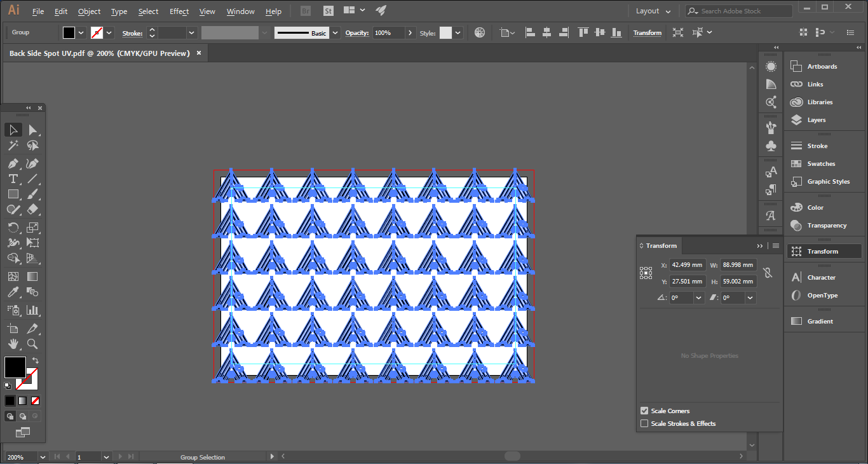Click the black Fill color swatch
This screenshot has height=464, width=868.
(x=15, y=367)
